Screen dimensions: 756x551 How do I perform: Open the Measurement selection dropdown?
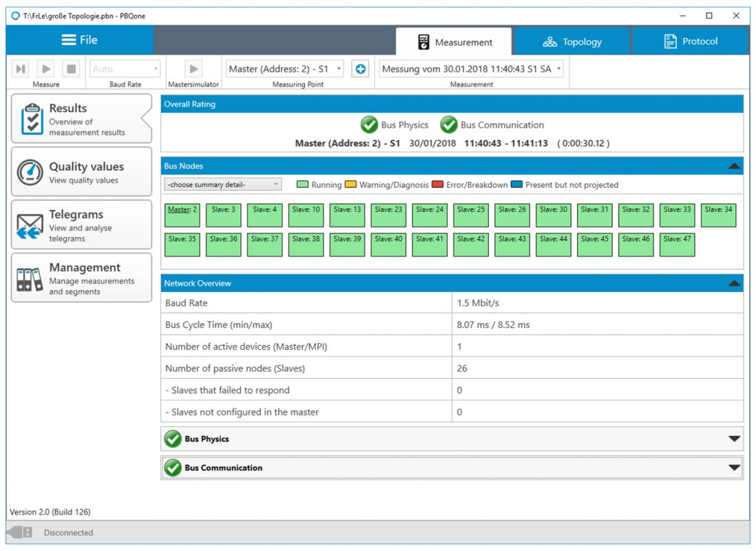471,69
